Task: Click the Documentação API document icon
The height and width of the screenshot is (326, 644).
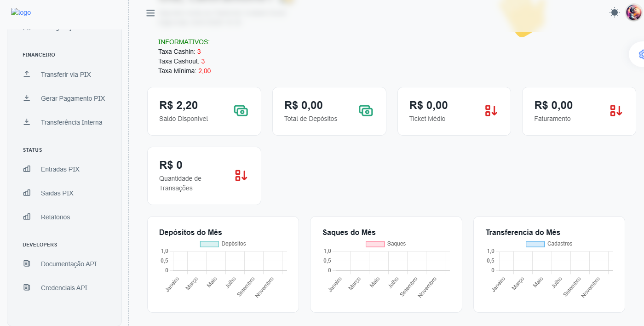Action: pos(27,264)
